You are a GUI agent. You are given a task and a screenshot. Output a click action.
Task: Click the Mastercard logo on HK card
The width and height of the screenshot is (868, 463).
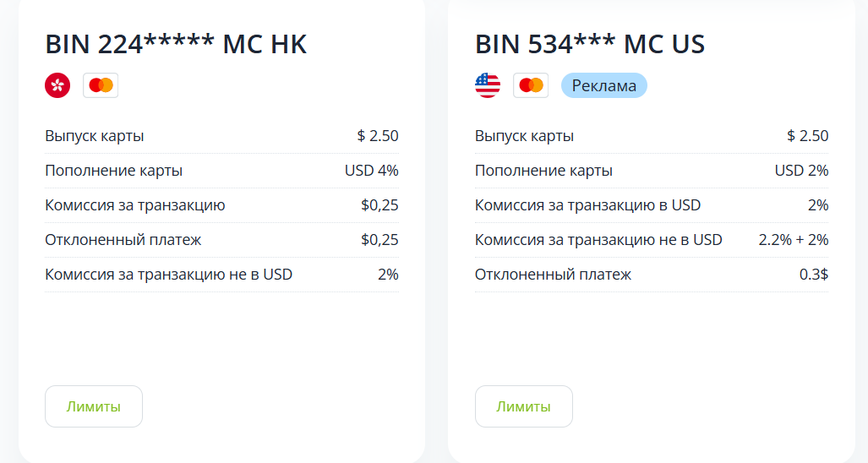click(101, 85)
